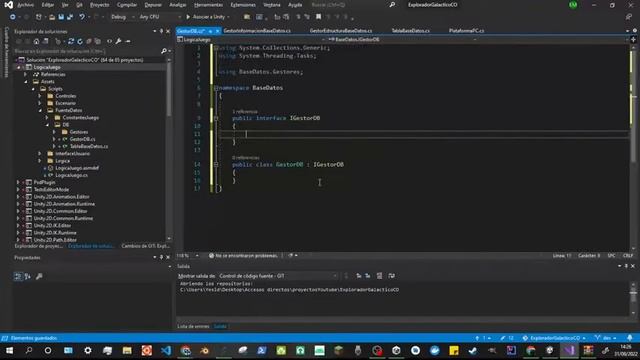Screen dimensions: 640x360
Task: Collapse the GestorDB class code block
Action: [216, 164]
